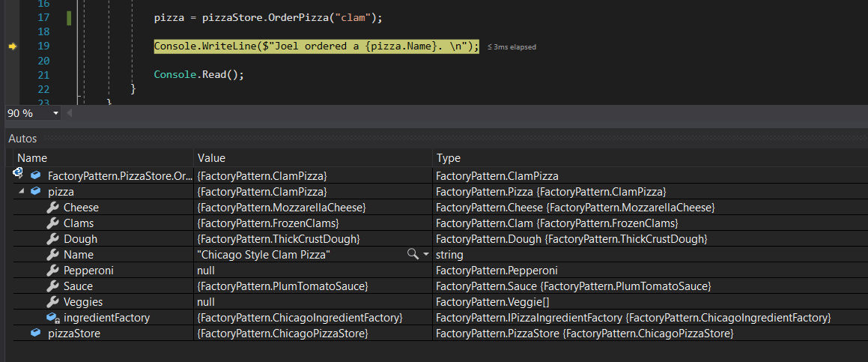Select the pizza variable row

click(440, 192)
